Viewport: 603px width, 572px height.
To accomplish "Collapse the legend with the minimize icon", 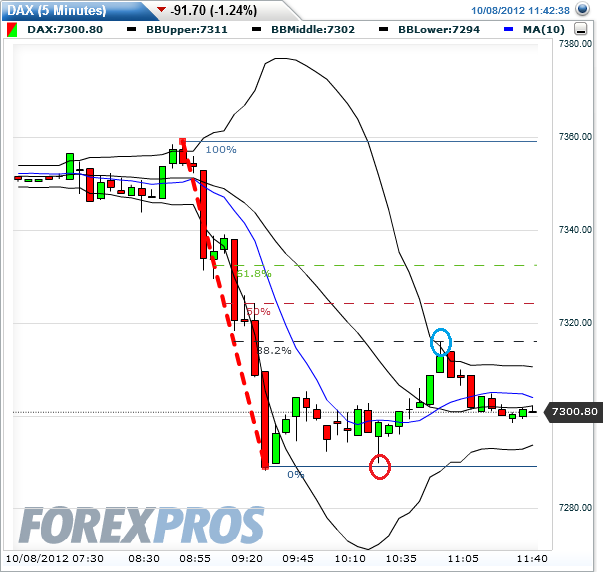I will [x=580, y=29].
